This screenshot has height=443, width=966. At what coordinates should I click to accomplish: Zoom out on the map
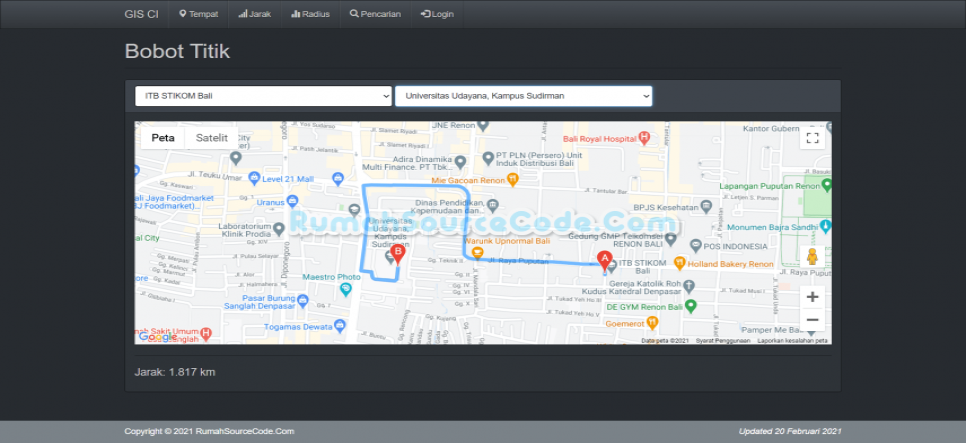coord(812,320)
